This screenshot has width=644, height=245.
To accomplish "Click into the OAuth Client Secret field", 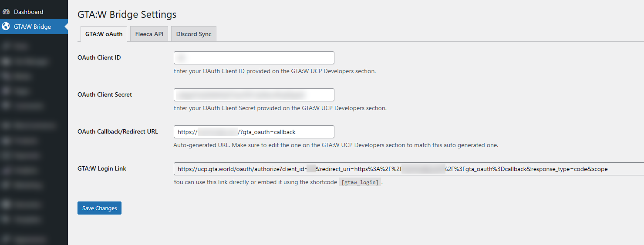I will tap(254, 95).
